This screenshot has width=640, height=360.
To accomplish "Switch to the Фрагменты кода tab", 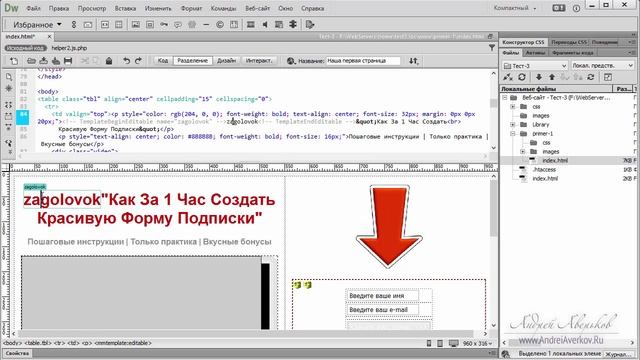I will [x=572, y=53].
